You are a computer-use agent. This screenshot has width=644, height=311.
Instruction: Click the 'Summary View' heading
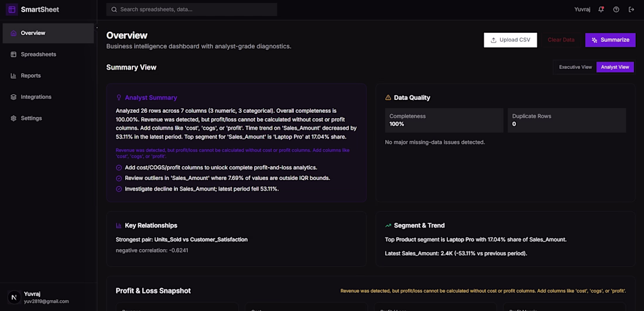pyautogui.click(x=131, y=67)
